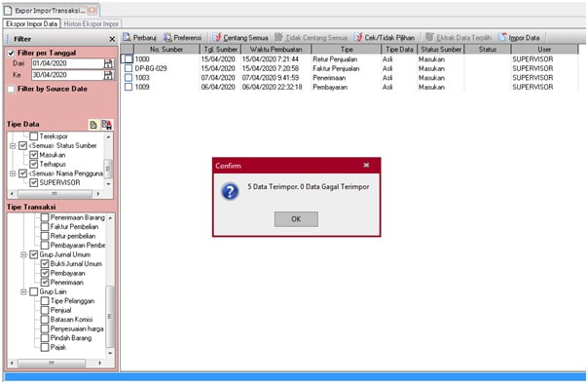Switch to Histori Ekspor Impor tab
The image size is (588, 384).
click(92, 24)
